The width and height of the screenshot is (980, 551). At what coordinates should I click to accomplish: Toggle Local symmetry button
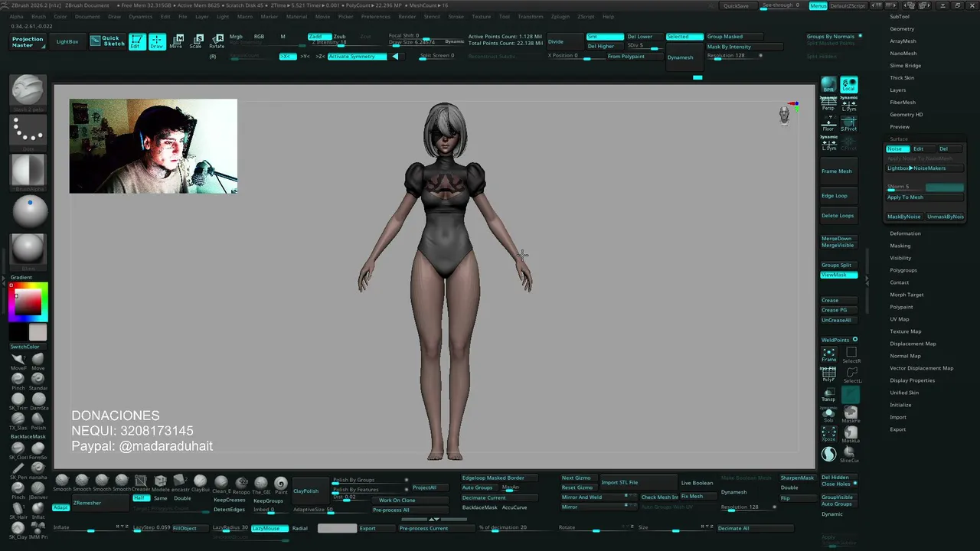(x=849, y=84)
